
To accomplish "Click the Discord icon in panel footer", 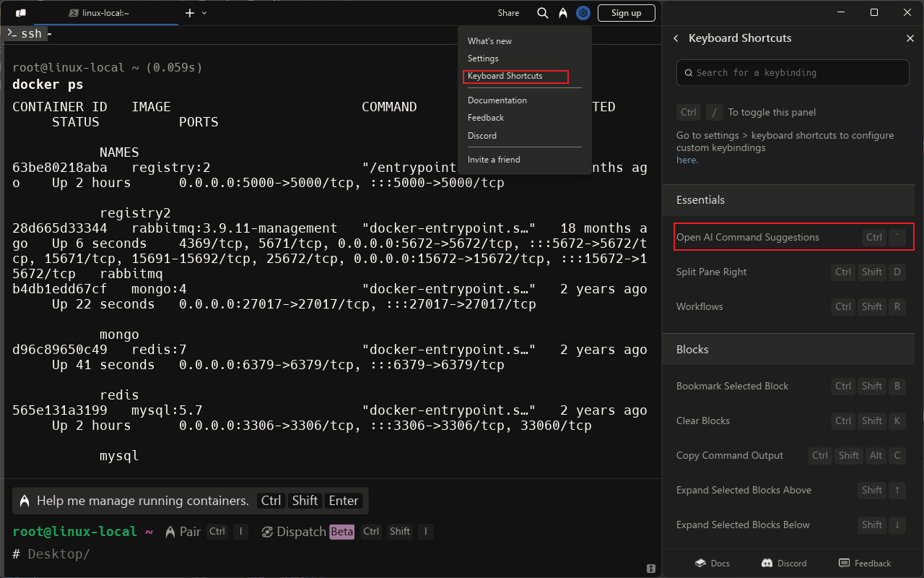I will click(767, 563).
